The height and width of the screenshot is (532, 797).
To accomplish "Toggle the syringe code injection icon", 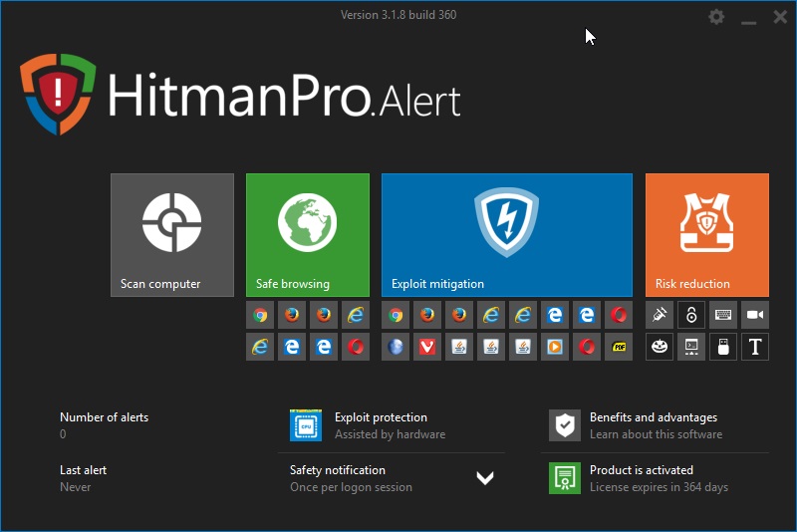I will click(660, 315).
